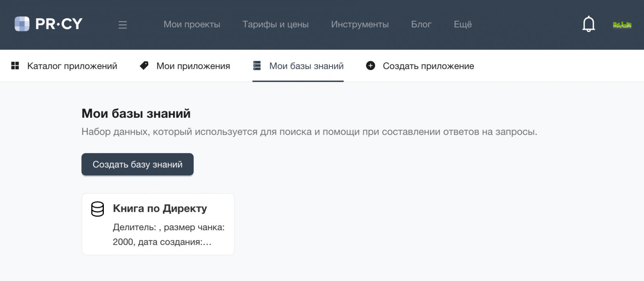Open the Мои проекты menu
This screenshot has height=281, width=644.
click(x=192, y=25)
